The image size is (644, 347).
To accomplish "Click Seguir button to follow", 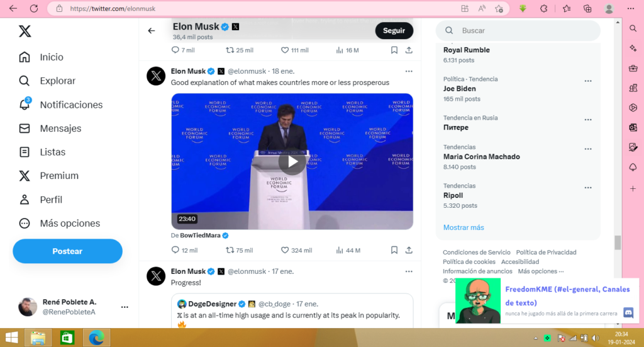I will click(x=394, y=31).
